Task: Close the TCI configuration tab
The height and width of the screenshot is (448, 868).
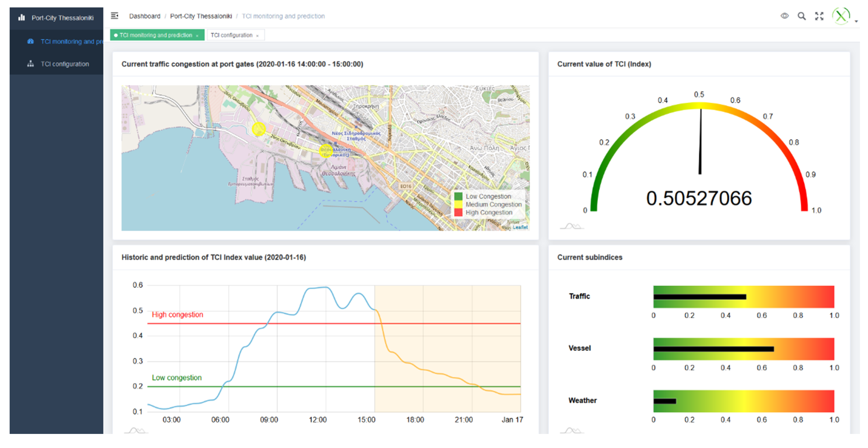Action: coord(257,36)
